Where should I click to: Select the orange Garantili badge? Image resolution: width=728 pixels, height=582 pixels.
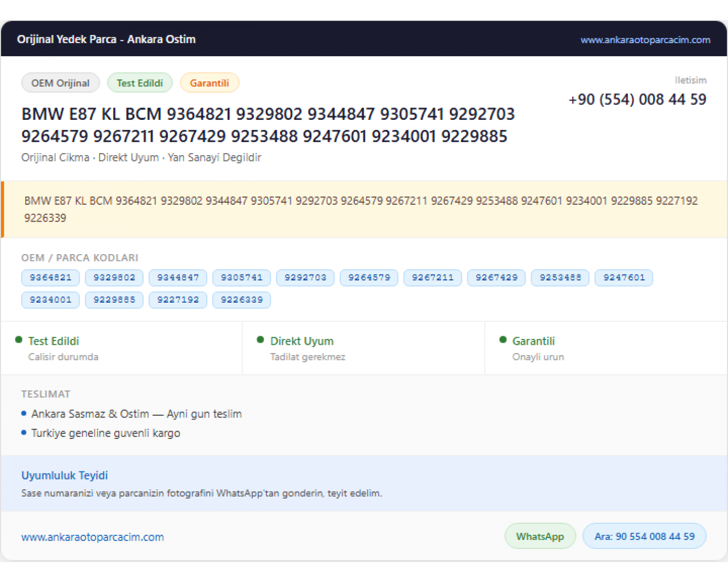[209, 83]
